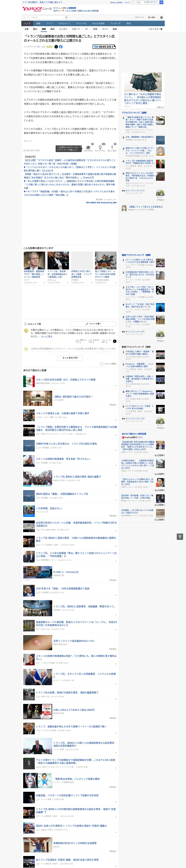The image size is (186, 868).
Task: Open the エキスパート tab
Action: click(64, 23)
